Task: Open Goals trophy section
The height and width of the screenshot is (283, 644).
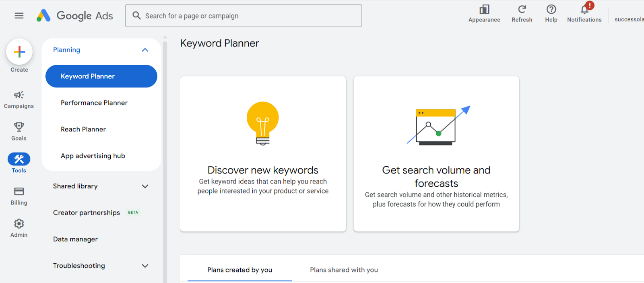Action: [x=19, y=132]
